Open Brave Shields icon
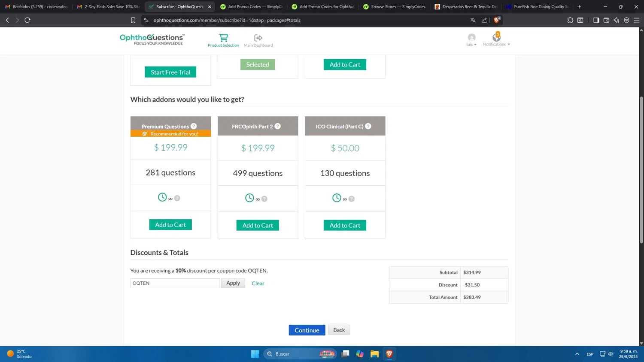Image resolution: width=644 pixels, height=362 pixels. click(x=497, y=20)
